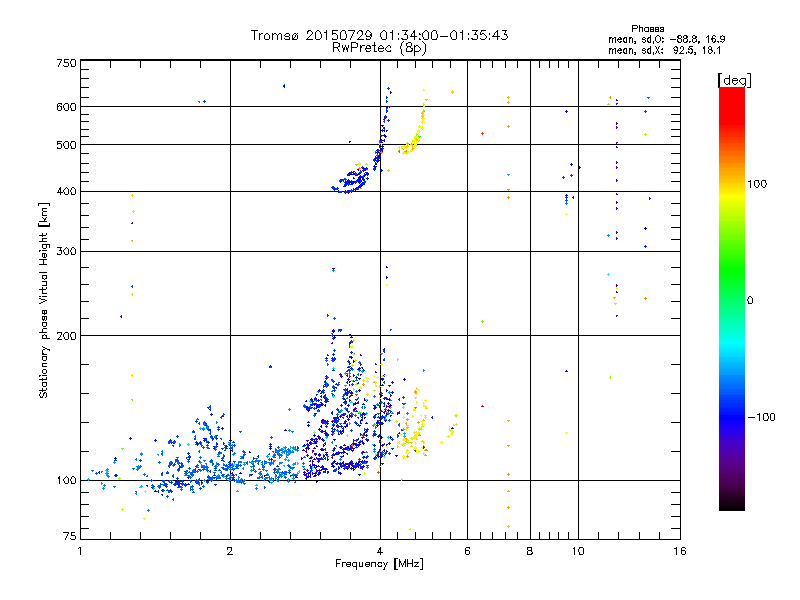Click the colorbar tick label '100'
Screen dimensions: 800x600
pos(757,184)
